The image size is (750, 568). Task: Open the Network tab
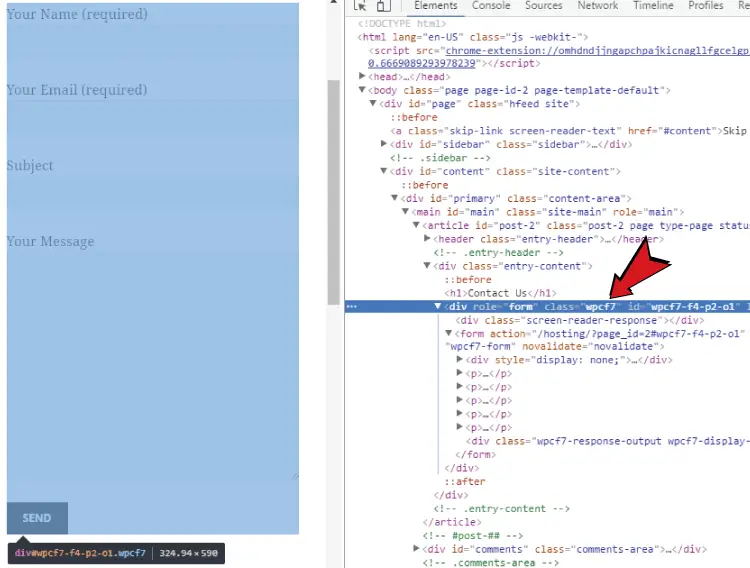click(597, 6)
